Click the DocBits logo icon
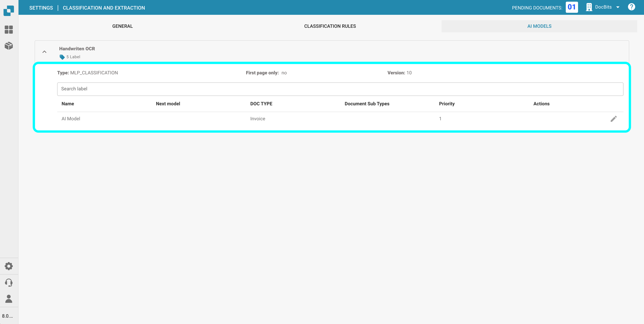 9,10
